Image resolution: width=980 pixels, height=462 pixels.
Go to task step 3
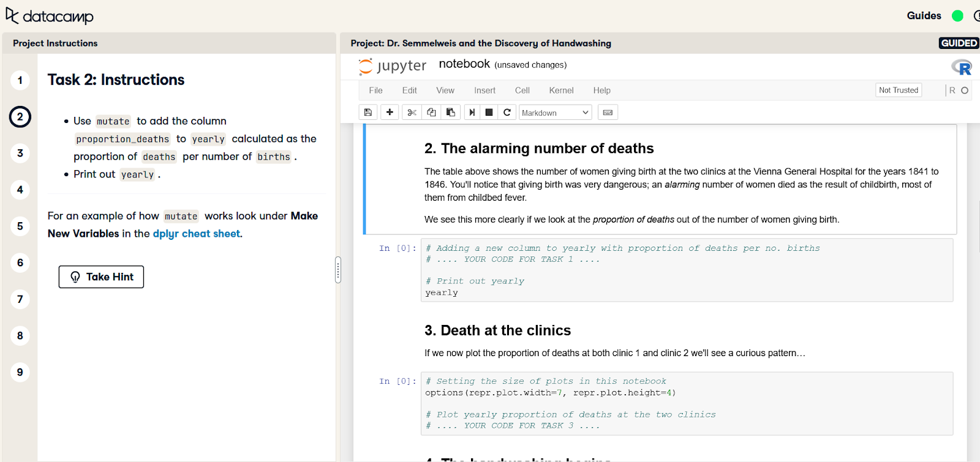click(20, 153)
